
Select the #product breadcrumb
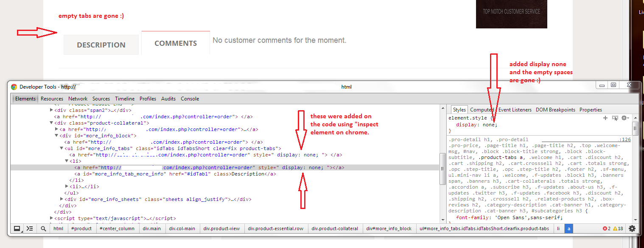(81, 228)
